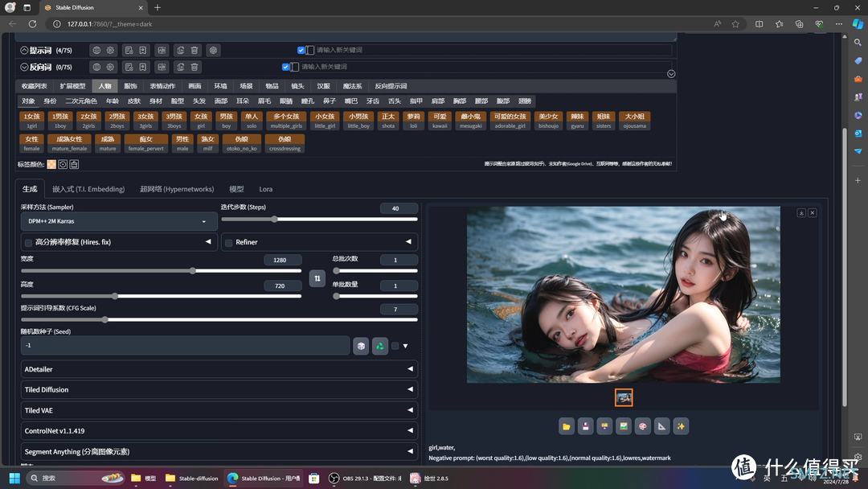This screenshot has width=868, height=489.
Task: Add the 成熟女性 (mature_female) tag
Action: [x=69, y=143]
